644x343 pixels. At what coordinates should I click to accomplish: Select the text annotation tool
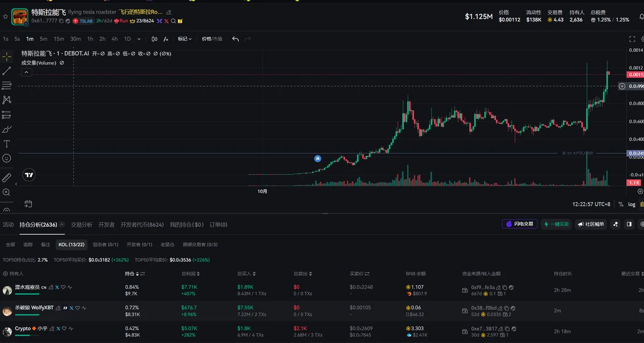click(x=6, y=144)
